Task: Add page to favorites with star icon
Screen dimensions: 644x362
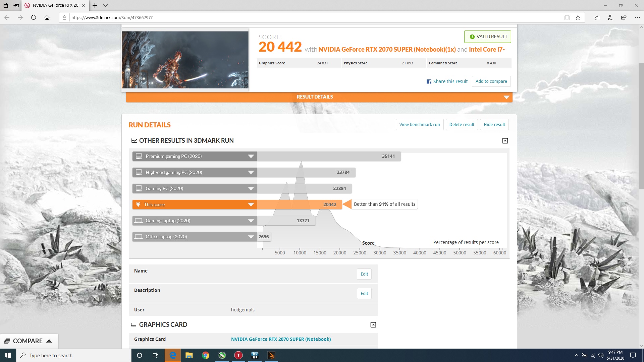Action: [578, 17]
